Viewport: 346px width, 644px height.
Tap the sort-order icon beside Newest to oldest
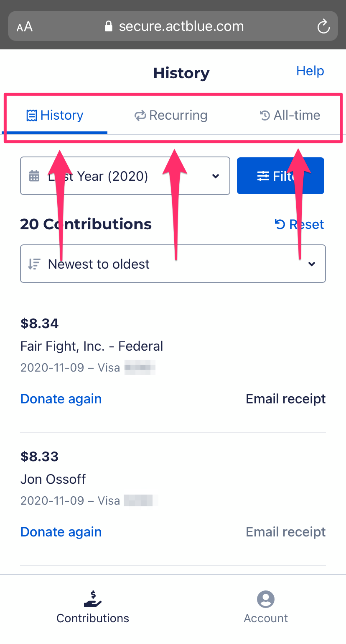[x=34, y=264]
